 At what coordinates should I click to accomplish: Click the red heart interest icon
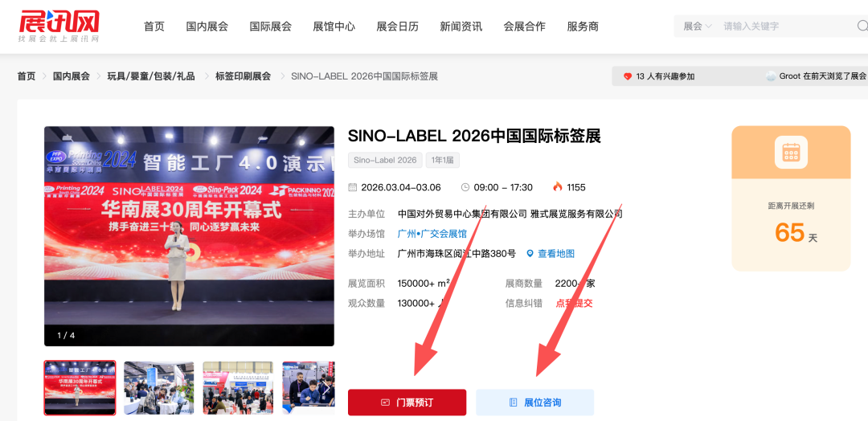click(x=627, y=76)
